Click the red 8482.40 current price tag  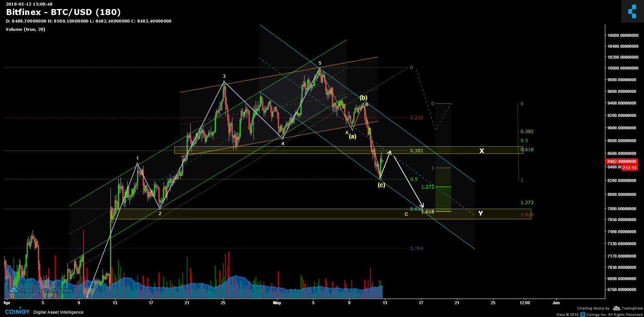point(621,161)
